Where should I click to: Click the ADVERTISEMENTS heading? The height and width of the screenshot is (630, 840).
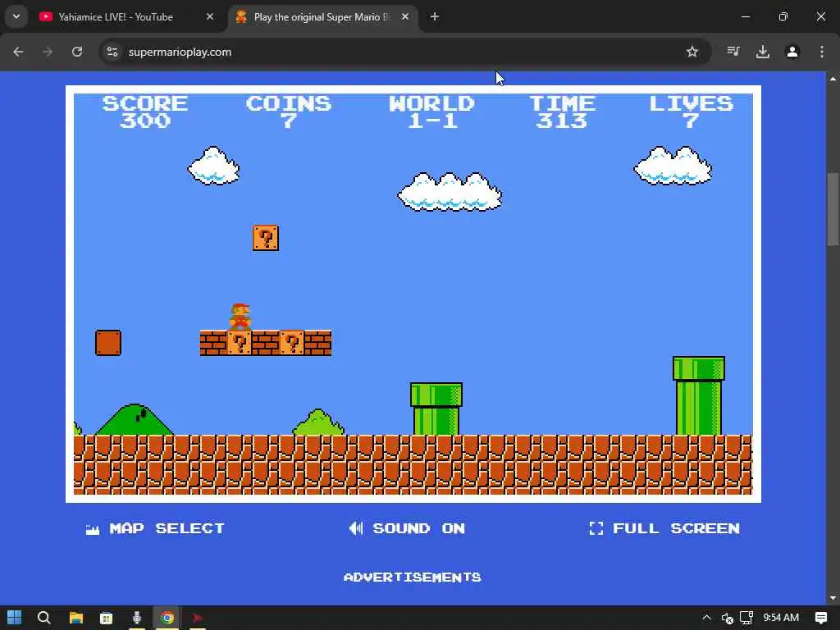coord(413,577)
